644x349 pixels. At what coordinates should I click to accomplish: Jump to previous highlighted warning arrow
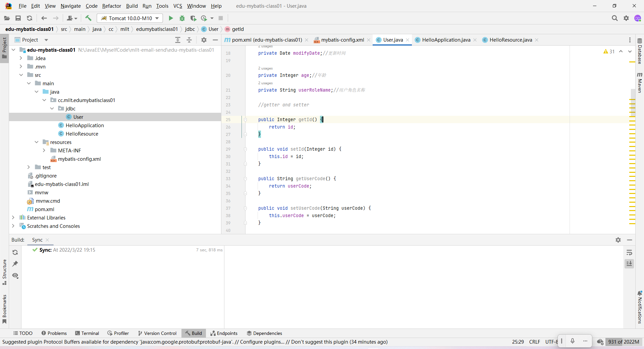pyautogui.click(x=621, y=51)
